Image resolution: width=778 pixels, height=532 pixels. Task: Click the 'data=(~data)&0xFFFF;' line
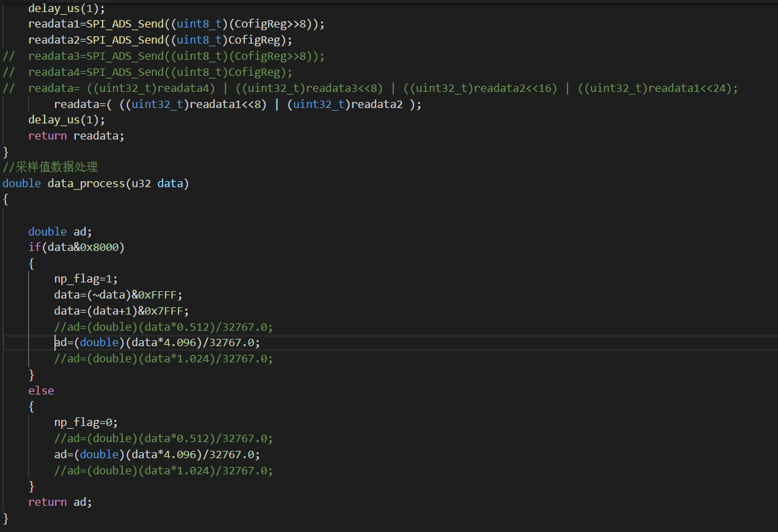pos(118,295)
